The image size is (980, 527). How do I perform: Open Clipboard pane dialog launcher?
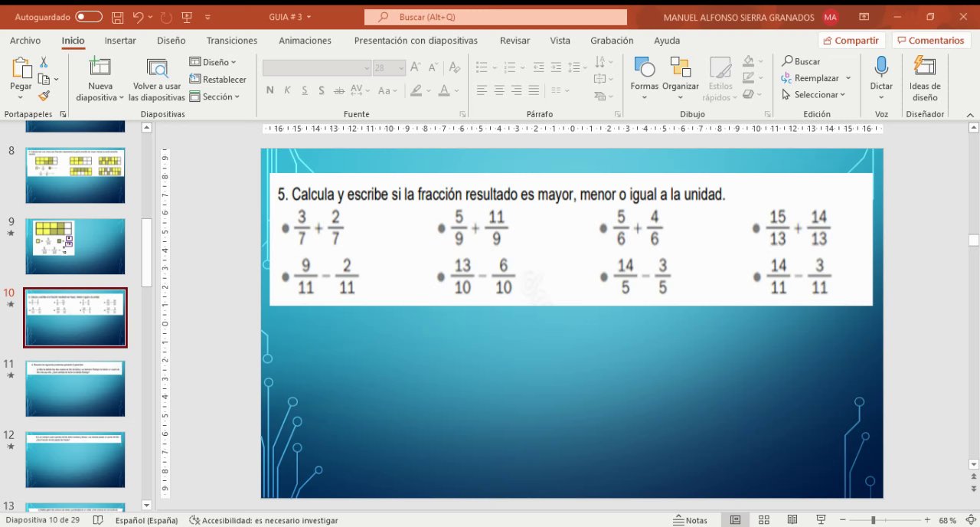pyautogui.click(x=63, y=114)
